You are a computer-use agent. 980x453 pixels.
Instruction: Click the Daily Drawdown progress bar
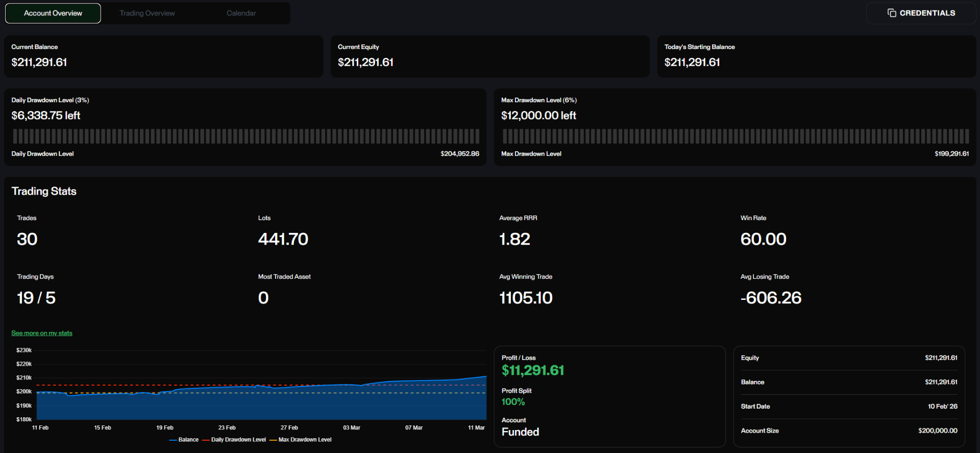point(246,136)
